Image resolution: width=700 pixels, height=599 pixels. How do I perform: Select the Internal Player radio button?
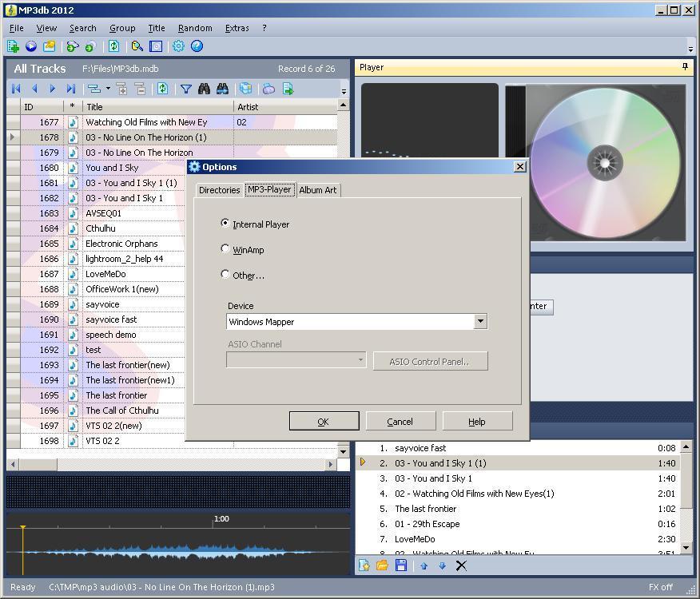tap(225, 223)
